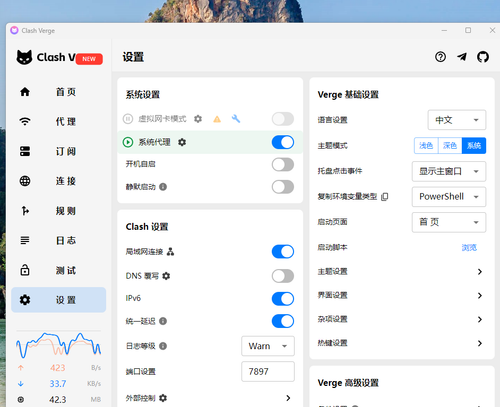Click the lines icon for logs
The height and width of the screenshot is (407, 500).
25,240
